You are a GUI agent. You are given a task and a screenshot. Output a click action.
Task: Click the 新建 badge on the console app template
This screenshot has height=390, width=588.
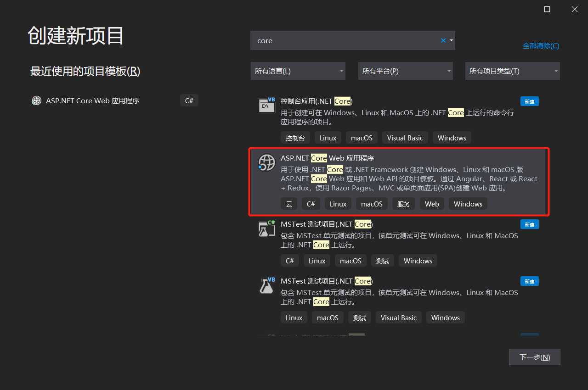tap(530, 101)
